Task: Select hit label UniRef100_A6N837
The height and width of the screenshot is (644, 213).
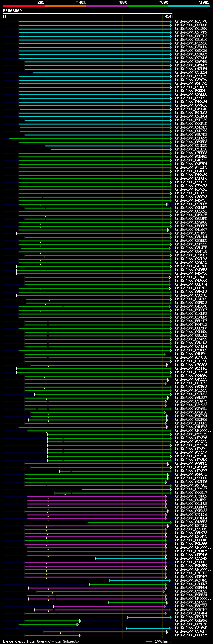Action: 191,398
